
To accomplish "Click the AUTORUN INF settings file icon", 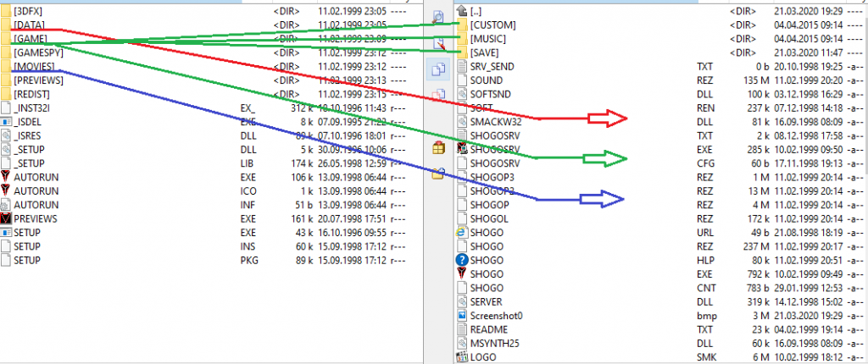I will pos(6,205).
